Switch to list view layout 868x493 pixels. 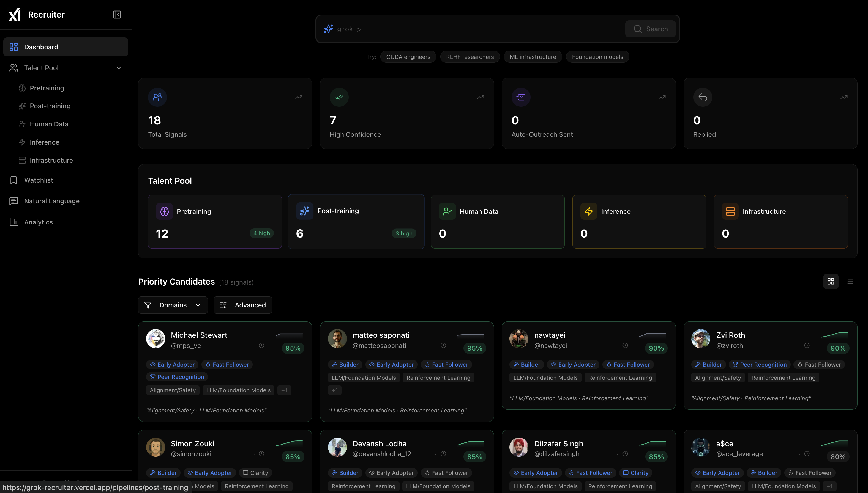(x=850, y=281)
